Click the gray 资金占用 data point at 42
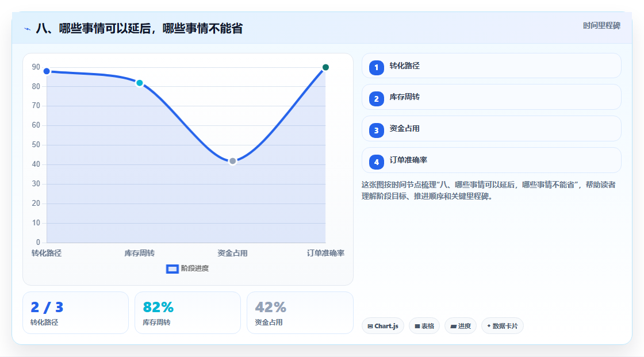The image size is (644, 357). pos(232,161)
